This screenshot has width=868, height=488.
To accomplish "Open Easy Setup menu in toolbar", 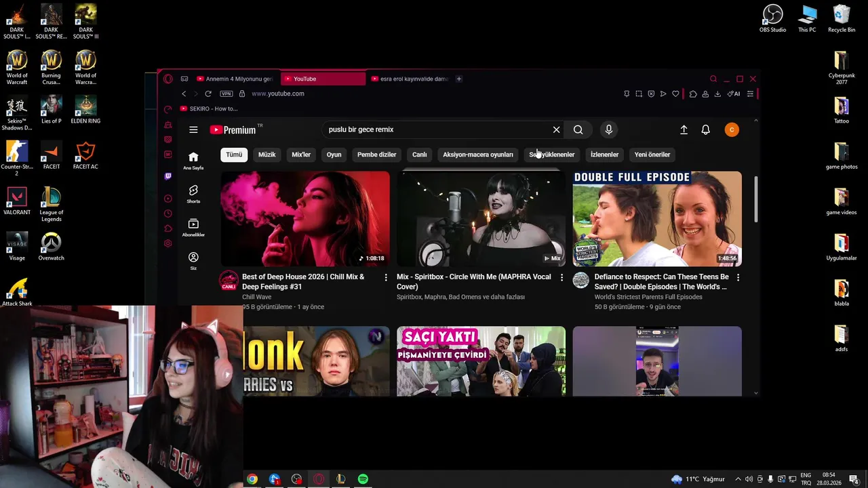I will pyautogui.click(x=750, y=94).
